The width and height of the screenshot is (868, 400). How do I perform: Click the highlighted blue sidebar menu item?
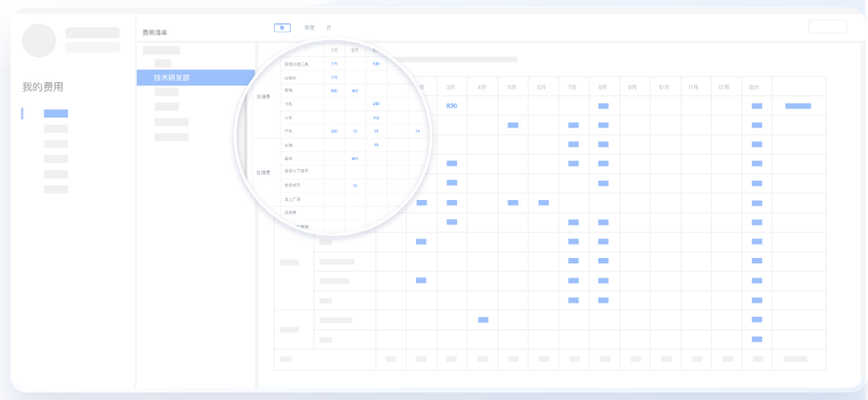pos(55,113)
